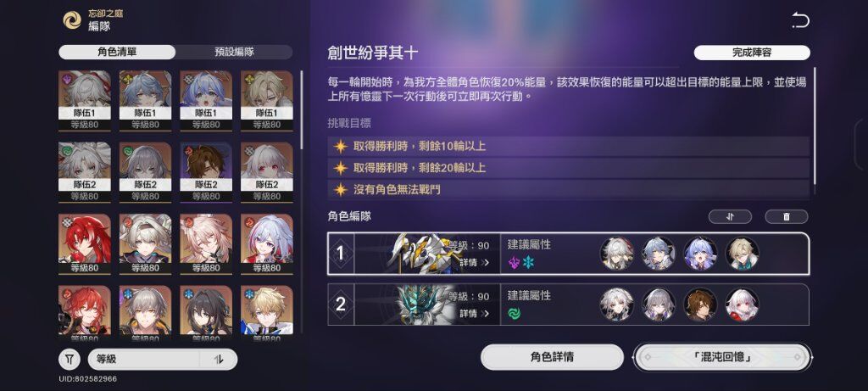This screenshot has width=868, height=391.
Task: Click the 完成陣容 button
Action: pos(752,53)
